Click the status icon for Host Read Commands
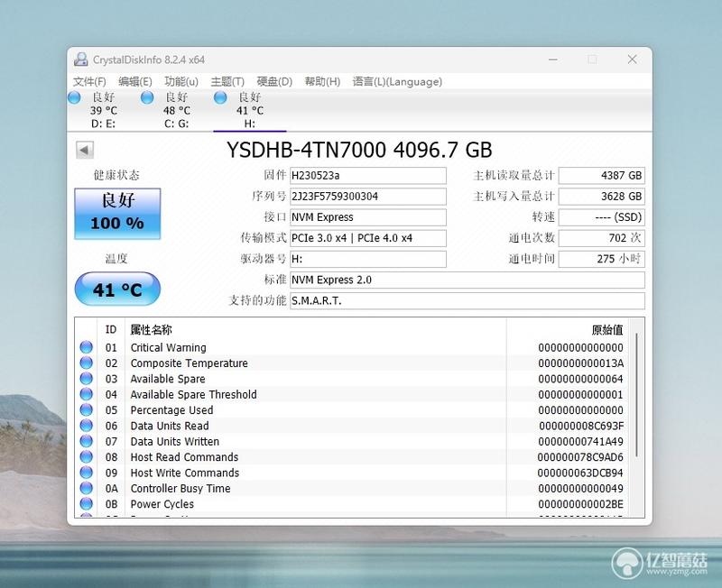722x588 pixels. 86,456
